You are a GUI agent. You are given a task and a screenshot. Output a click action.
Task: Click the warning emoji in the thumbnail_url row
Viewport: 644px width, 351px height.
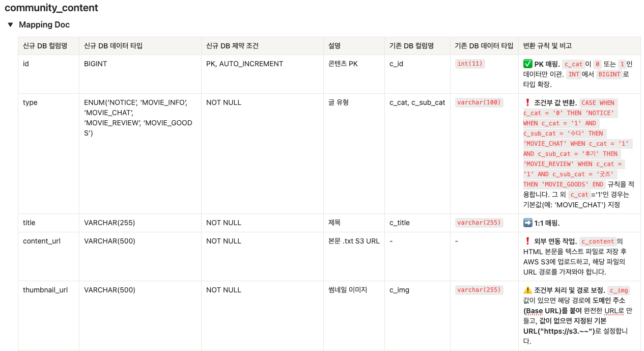pyautogui.click(x=527, y=290)
